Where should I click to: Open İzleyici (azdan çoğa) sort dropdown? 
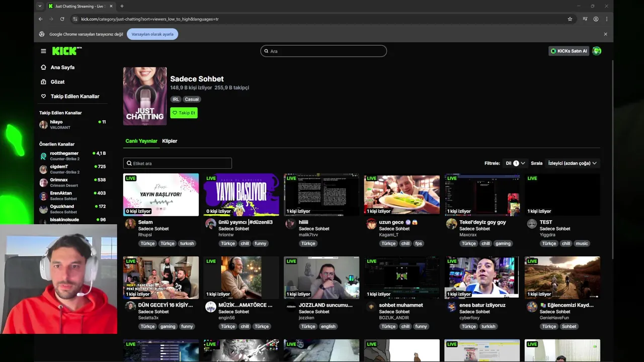[x=573, y=163]
